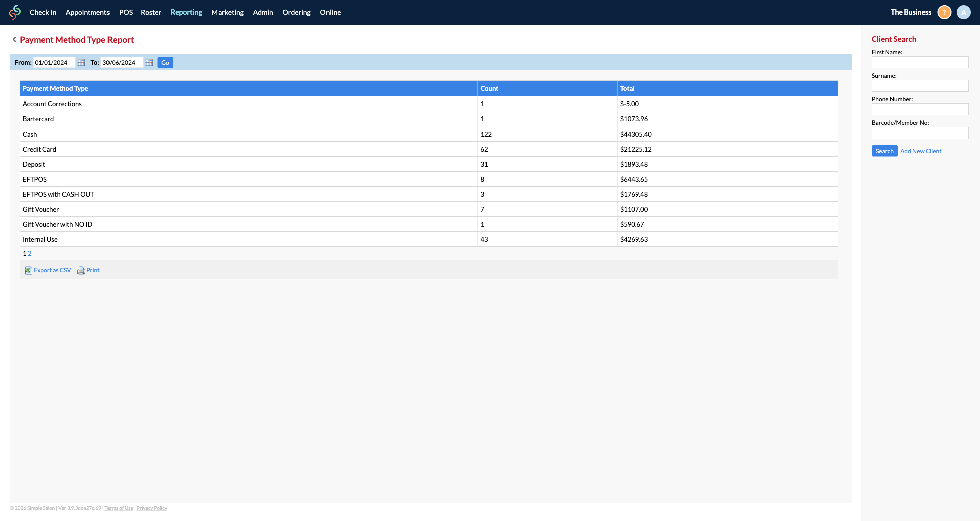Switch to the Marketing section
This screenshot has height=521, width=980.
point(228,12)
